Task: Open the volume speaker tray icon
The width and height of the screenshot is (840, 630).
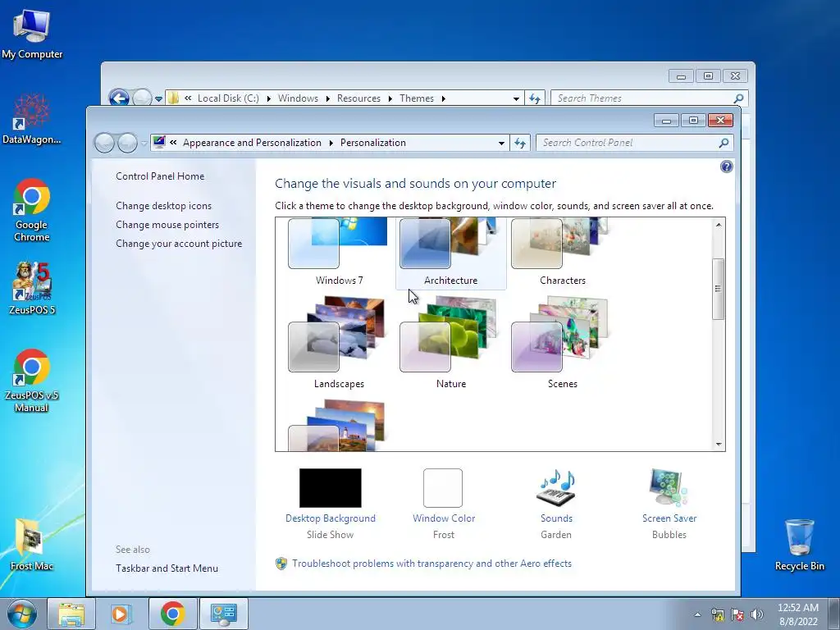Action: pyautogui.click(x=757, y=615)
